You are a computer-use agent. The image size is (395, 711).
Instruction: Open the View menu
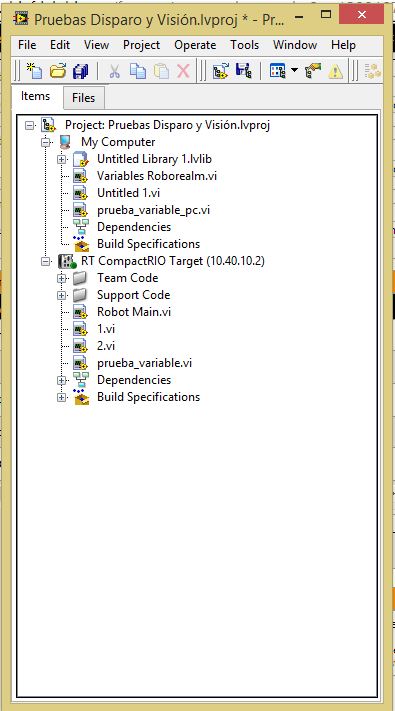click(x=96, y=45)
